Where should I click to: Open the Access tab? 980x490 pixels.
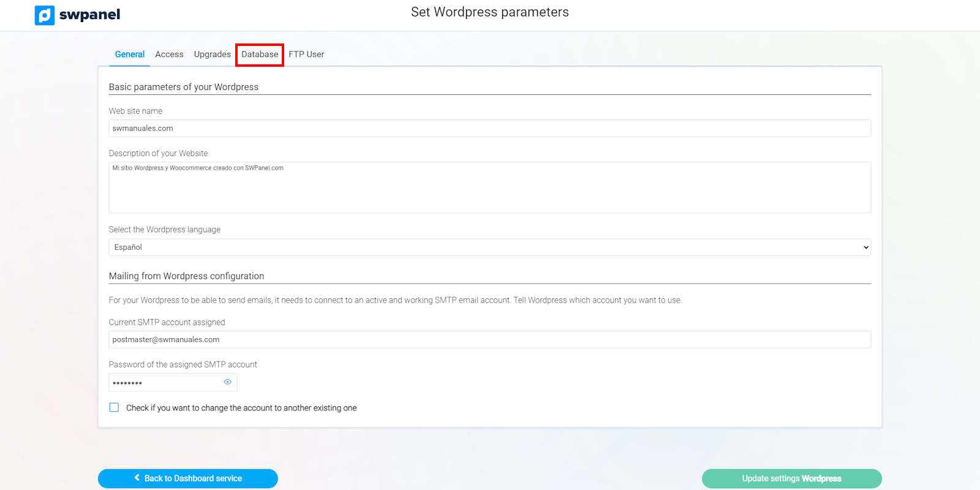point(169,55)
